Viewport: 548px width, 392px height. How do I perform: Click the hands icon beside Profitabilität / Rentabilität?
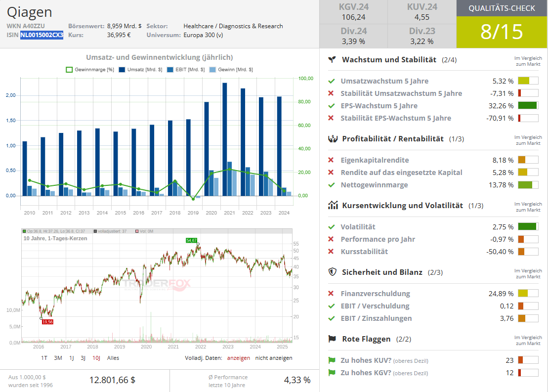333,139
